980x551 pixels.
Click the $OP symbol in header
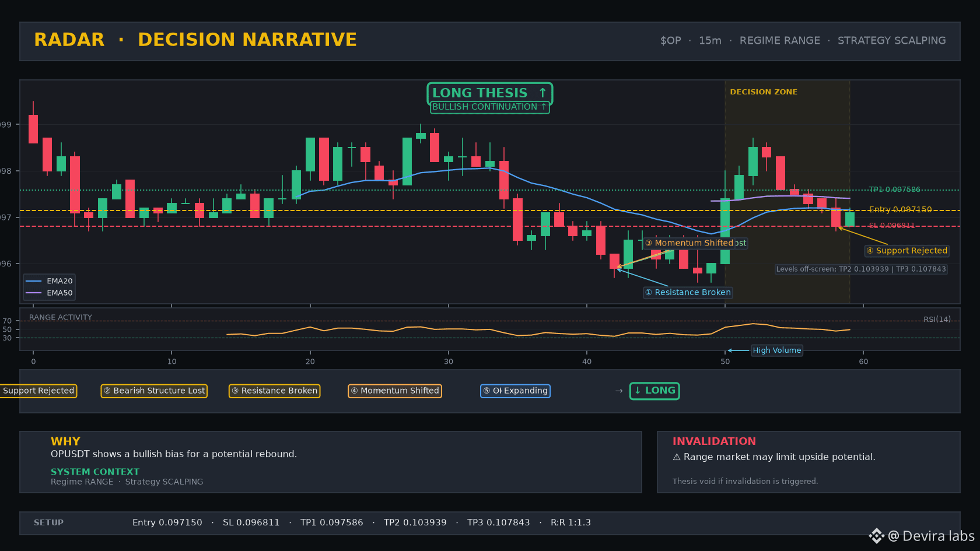pos(670,41)
